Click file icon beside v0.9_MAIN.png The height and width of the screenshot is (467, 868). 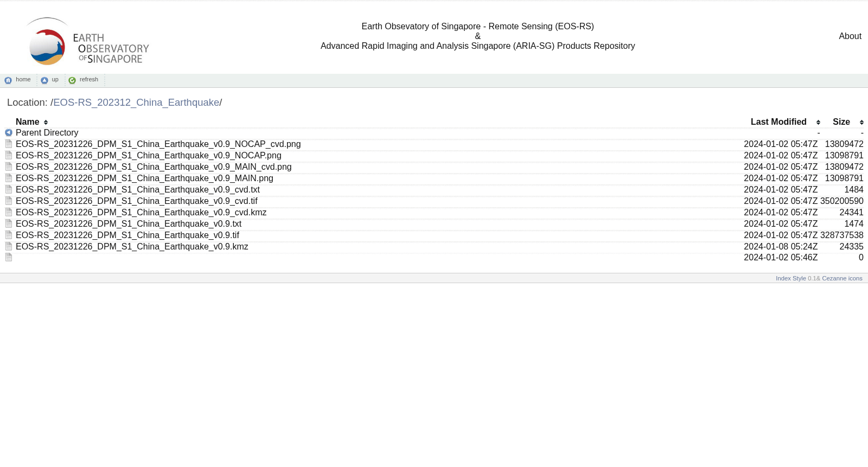pos(9,178)
